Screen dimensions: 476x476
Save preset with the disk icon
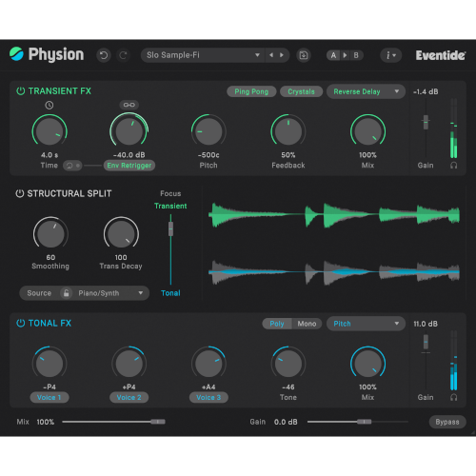click(x=304, y=55)
